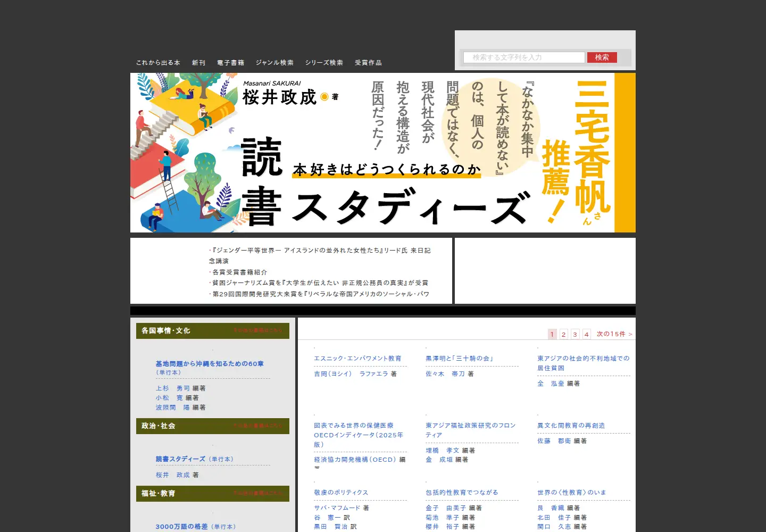Open その他の書籍はこちら in 政治・社会 header
This screenshot has height=532, width=766.
pyautogui.click(x=258, y=426)
